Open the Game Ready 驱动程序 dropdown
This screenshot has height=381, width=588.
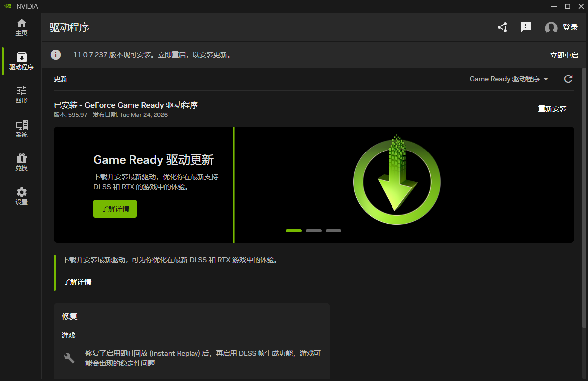[505, 78]
